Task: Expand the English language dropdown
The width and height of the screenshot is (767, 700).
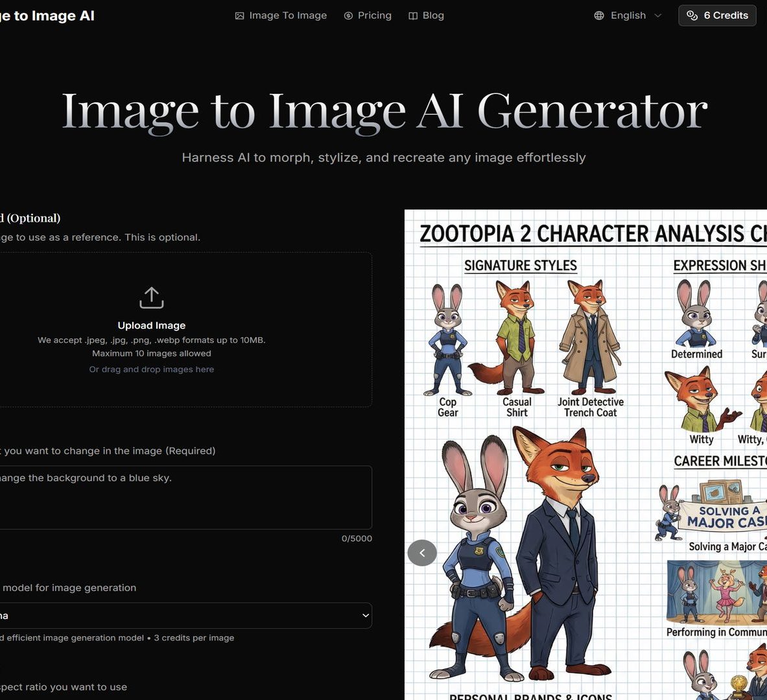Action: (x=628, y=15)
